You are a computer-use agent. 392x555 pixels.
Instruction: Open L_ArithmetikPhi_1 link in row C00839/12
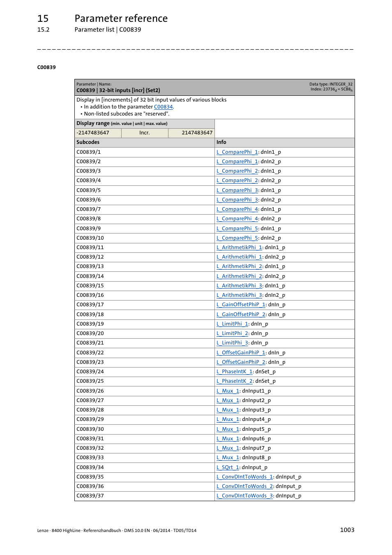pos(239,257)
